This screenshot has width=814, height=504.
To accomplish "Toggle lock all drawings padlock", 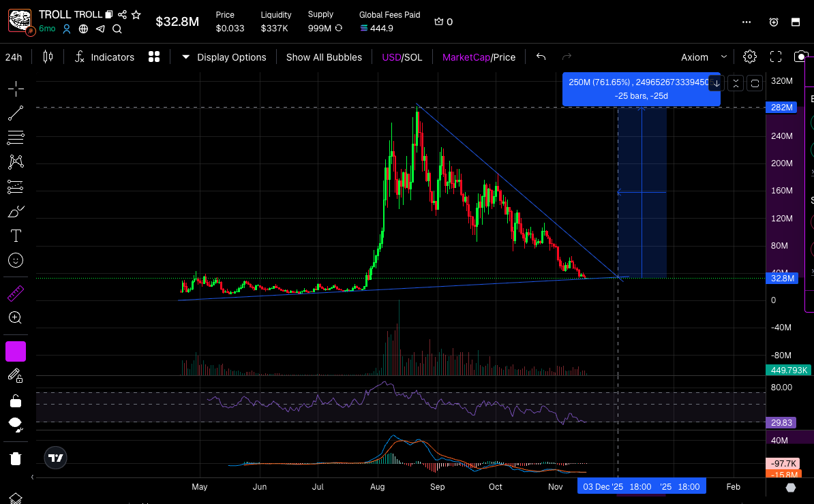I will [16, 400].
